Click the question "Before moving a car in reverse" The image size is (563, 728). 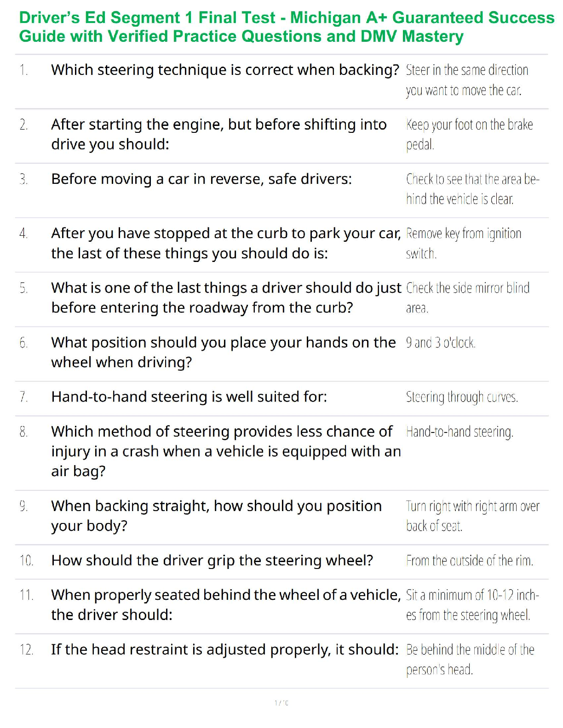[201, 179]
